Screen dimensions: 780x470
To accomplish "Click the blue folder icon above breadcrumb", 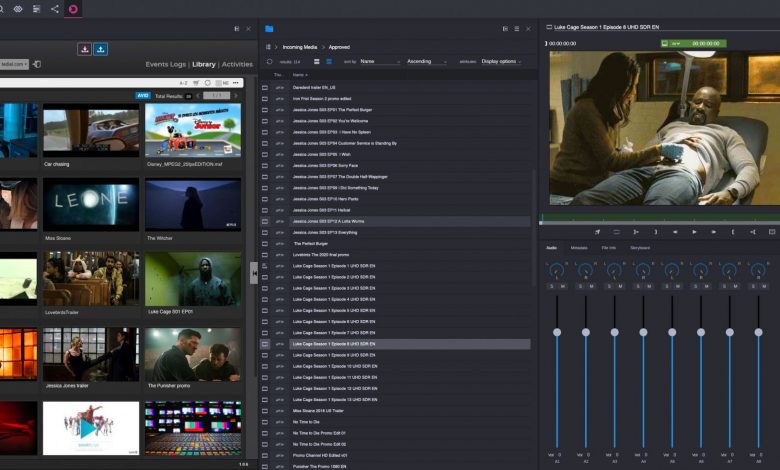I will [x=269, y=29].
